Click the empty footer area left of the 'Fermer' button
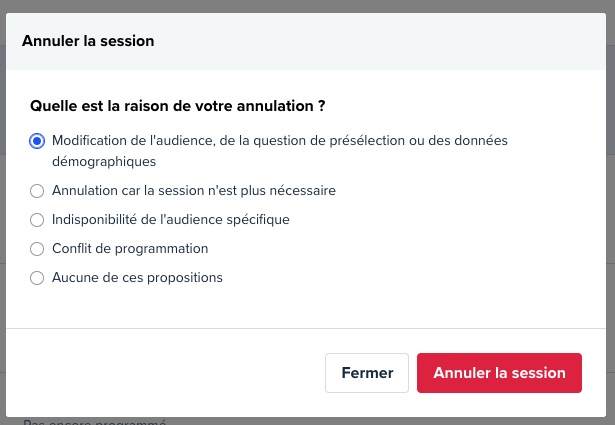This screenshot has width=615, height=425. click(x=165, y=373)
